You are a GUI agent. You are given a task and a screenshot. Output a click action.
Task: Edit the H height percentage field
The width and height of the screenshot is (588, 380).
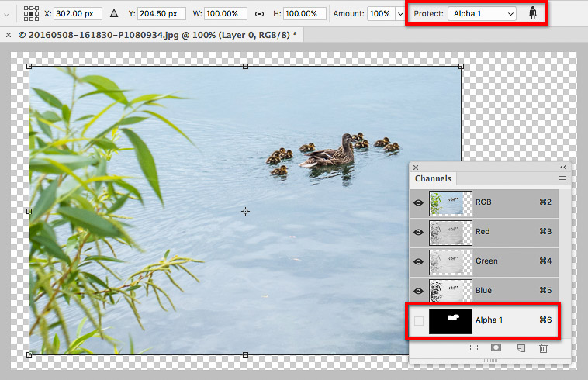(305, 13)
